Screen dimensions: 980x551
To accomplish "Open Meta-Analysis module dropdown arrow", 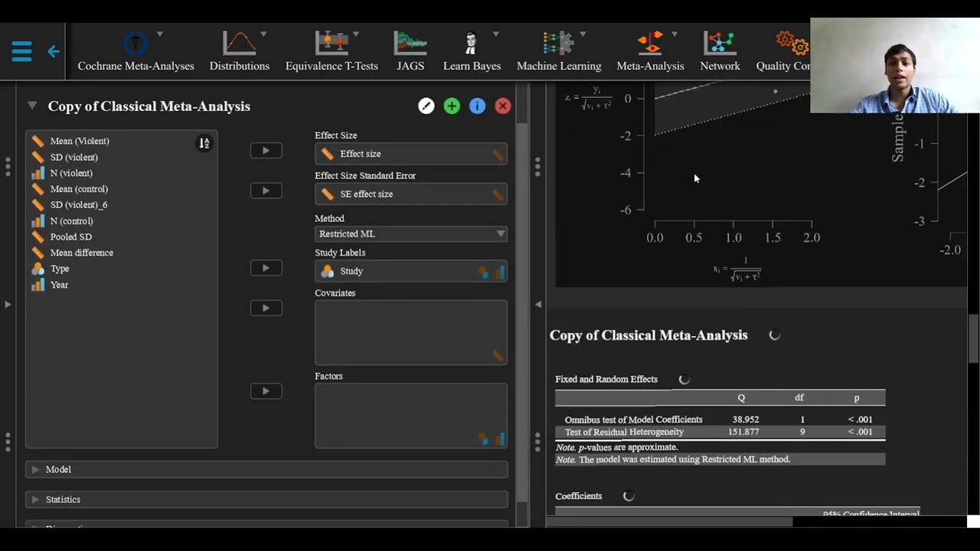I will click(675, 34).
